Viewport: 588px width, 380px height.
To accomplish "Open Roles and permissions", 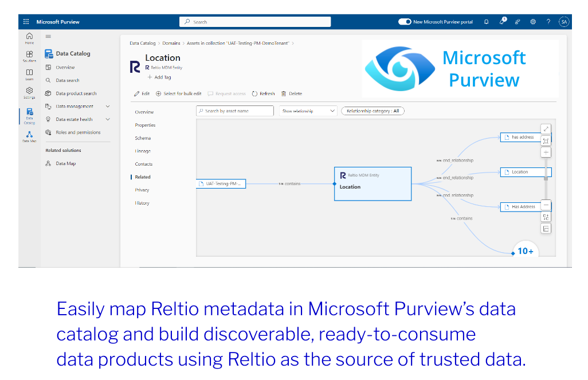I will pyautogui.click(x=78, y=132).
